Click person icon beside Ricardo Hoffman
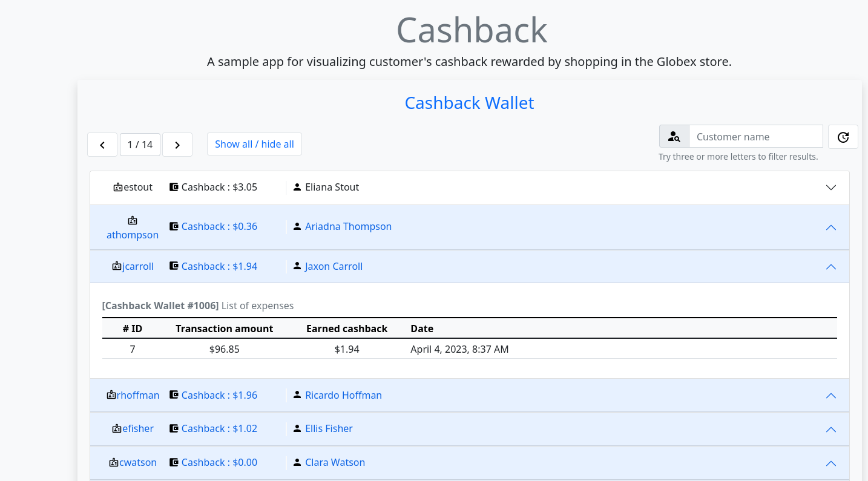 point(297,394)
